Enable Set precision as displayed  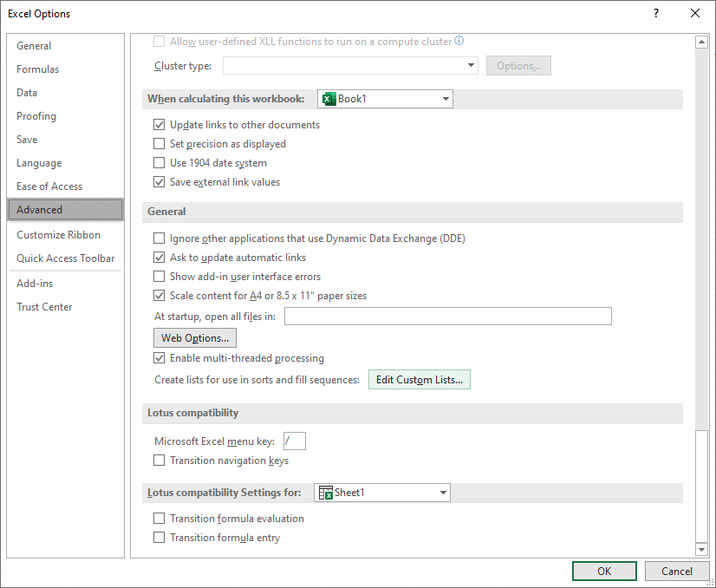click(159, 144)
